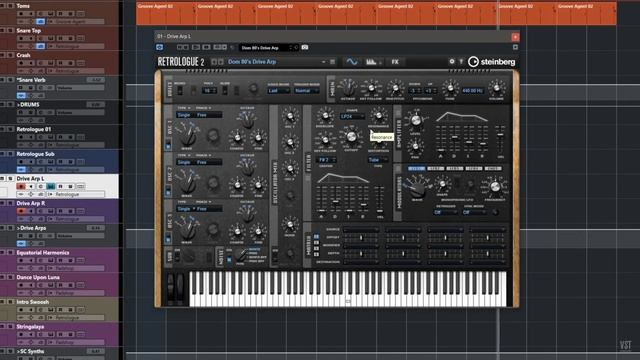
Task: Open the first modulation matrix Source dropdown
Action: click(x=361, y=230)
